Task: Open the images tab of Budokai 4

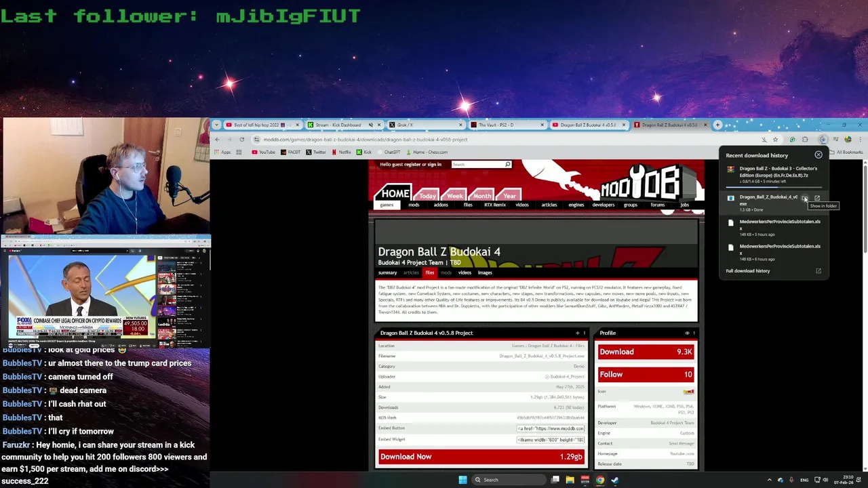Action: tap(485, 272)
